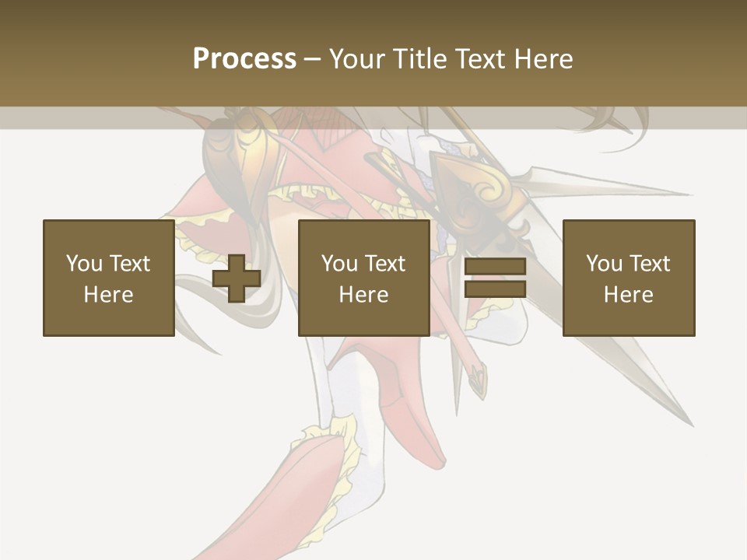Screen dimensions: 747x560
Task: Select the middle "You Text Here" box
Action: [x=364, y=278]
